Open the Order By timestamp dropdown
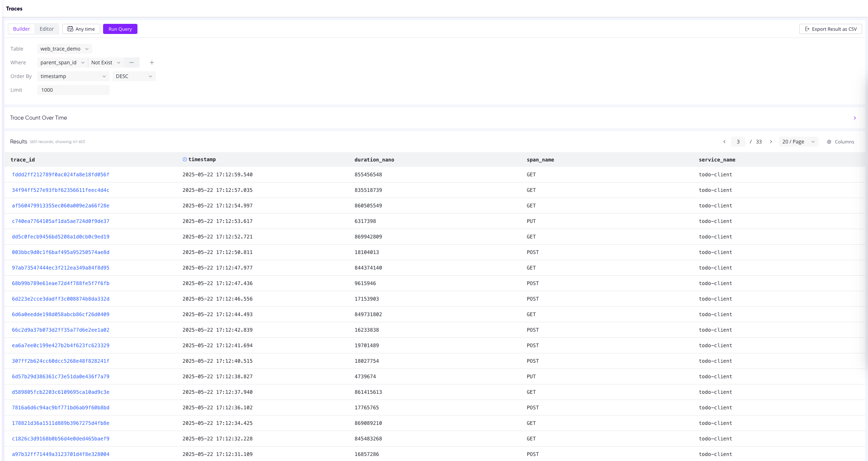The width and height of the screenshot is (868, 461). pos(73,76)
